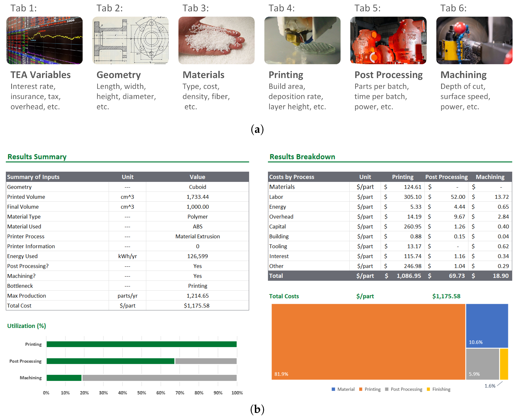Switch to the Tab 4 label

[x=281, y=8]
